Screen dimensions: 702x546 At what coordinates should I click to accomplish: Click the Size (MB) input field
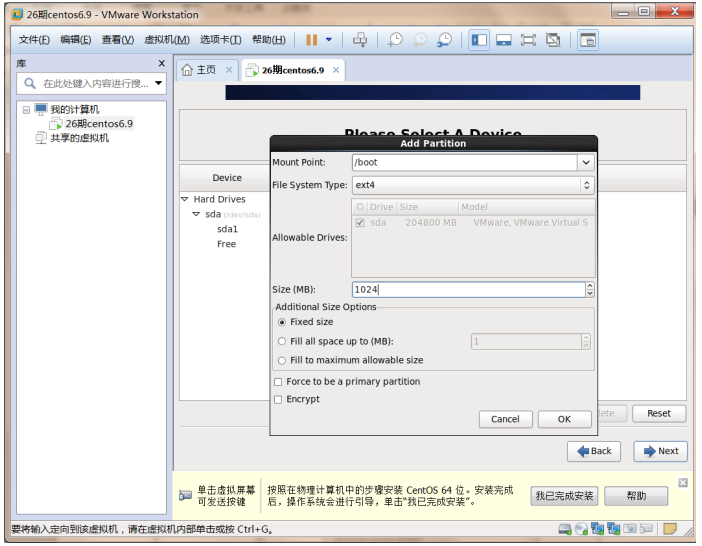469,290
